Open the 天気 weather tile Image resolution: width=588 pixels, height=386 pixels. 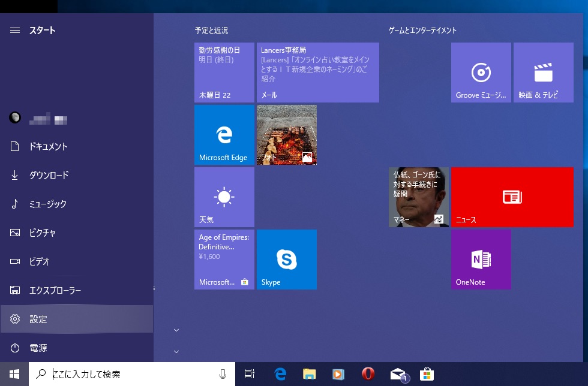click(224, 197)
